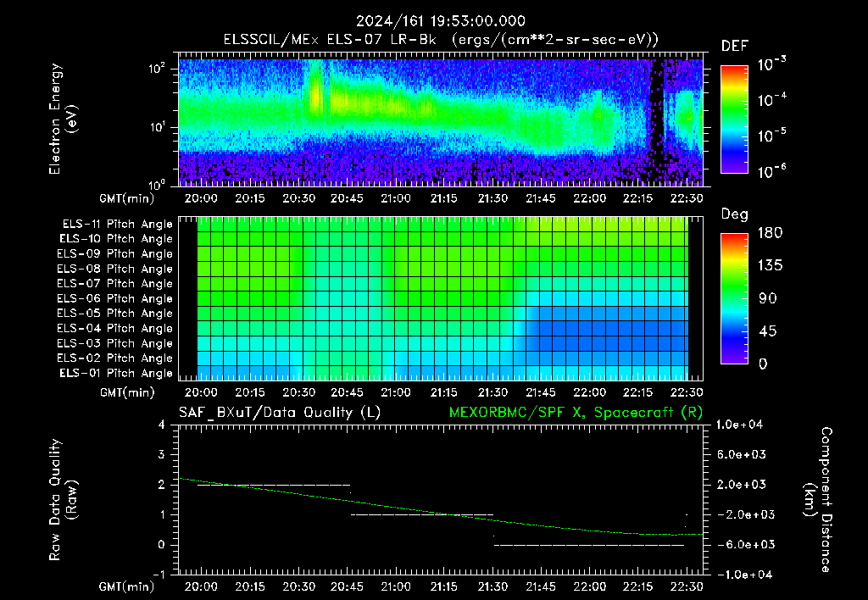Viewport: 868px width, 600px height.
Task: Click the 180 value on Deg scale
Action: click(770, 233)
